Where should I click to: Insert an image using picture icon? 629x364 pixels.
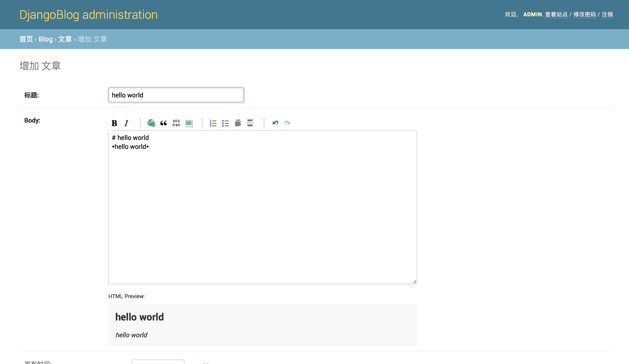tap(189, 123)
